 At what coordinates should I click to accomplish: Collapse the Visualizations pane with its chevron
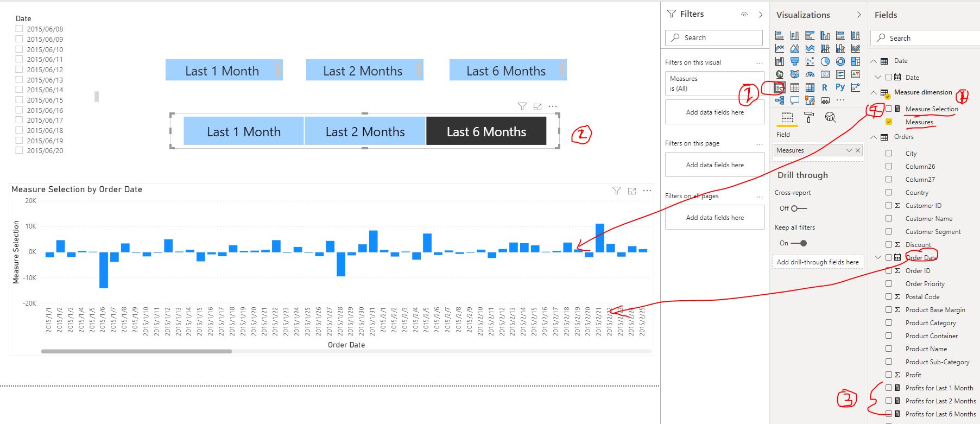click(859, 15)
